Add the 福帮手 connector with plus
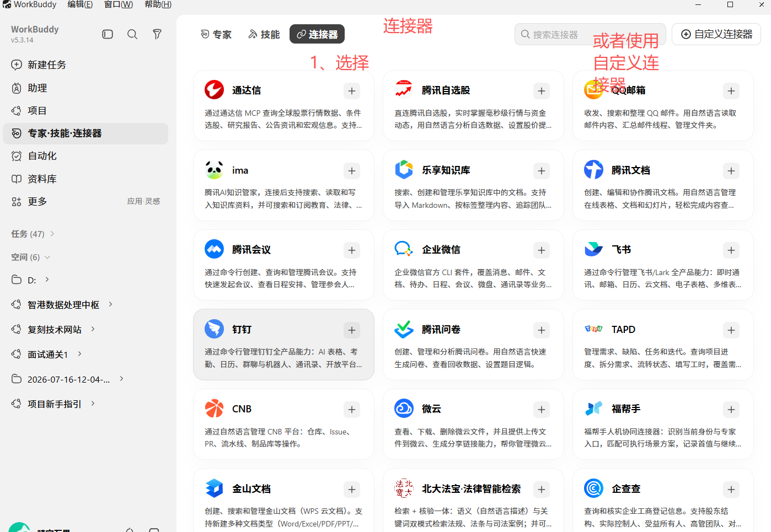 731,410
